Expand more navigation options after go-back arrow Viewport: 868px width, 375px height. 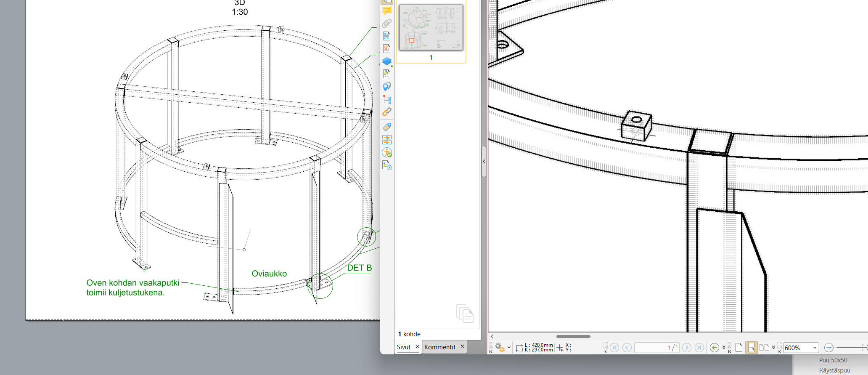click(724, 348)
